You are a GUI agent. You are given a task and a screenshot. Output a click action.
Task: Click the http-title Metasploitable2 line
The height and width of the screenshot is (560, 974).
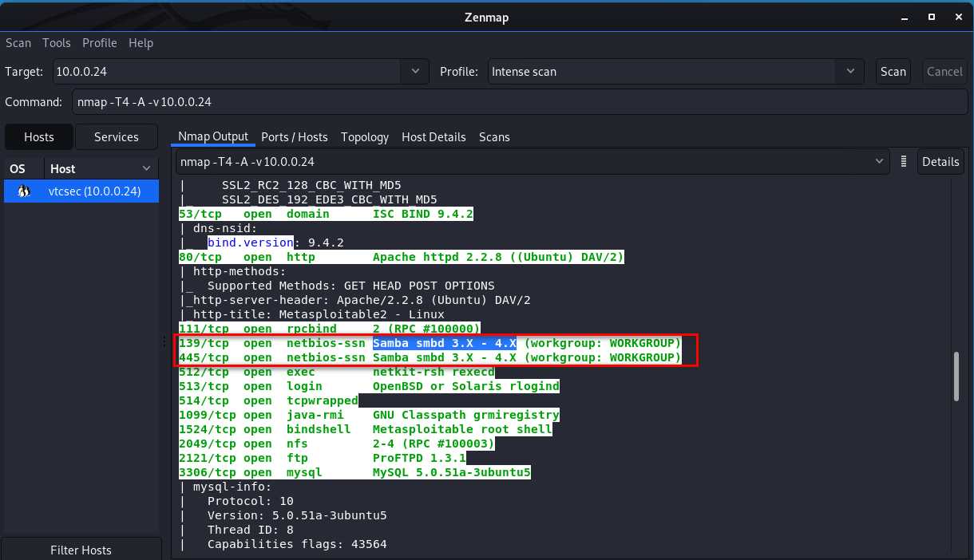pos(312,314)
